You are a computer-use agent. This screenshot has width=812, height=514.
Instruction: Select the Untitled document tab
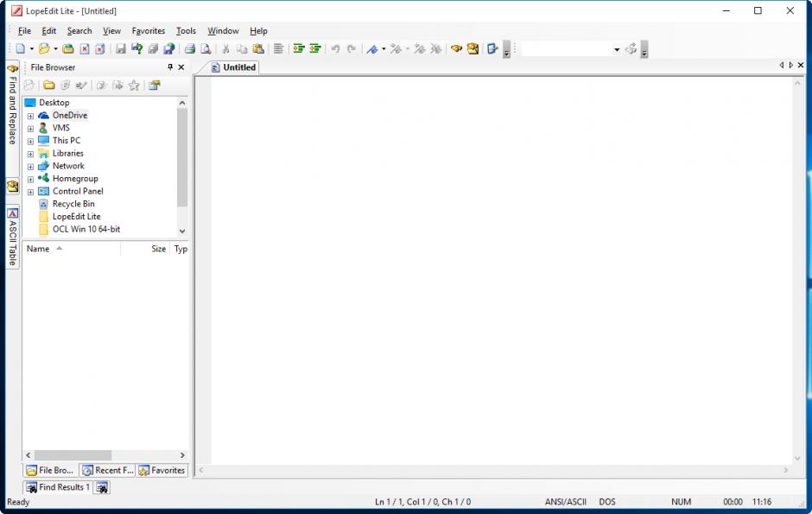pos(233,67)
